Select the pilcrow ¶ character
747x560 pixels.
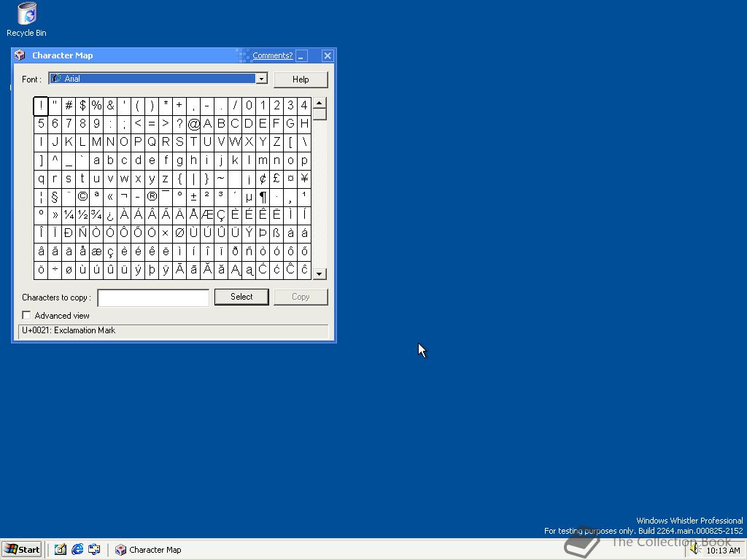pyautogui.click(x=263, y=196)
